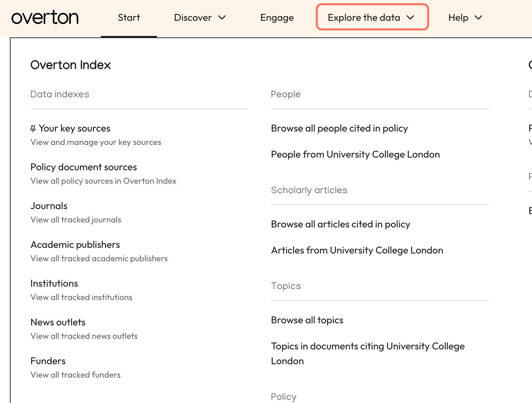Go to Journals index
Image resolution: width=532 pixels, height=403 pixels.
tap(49, 206)
